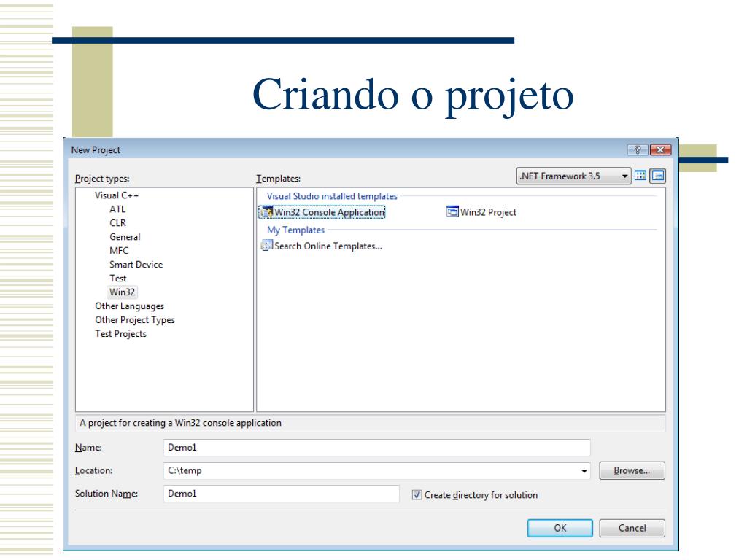Click the Win32 Console Application label text
The height and width of the screenshot is (560, 747).
coord(329,212)
